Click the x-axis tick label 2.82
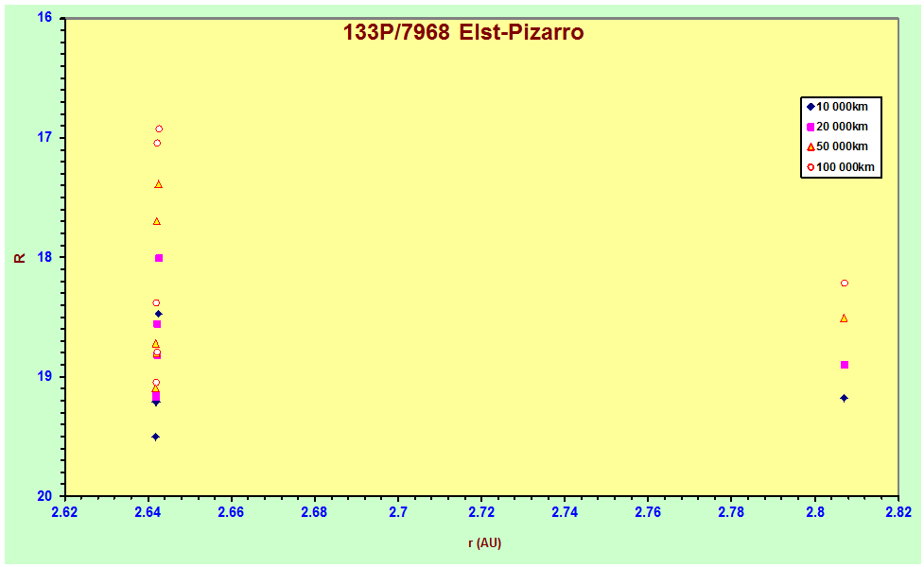Screen dimensions: 924x567 point(898,511)
